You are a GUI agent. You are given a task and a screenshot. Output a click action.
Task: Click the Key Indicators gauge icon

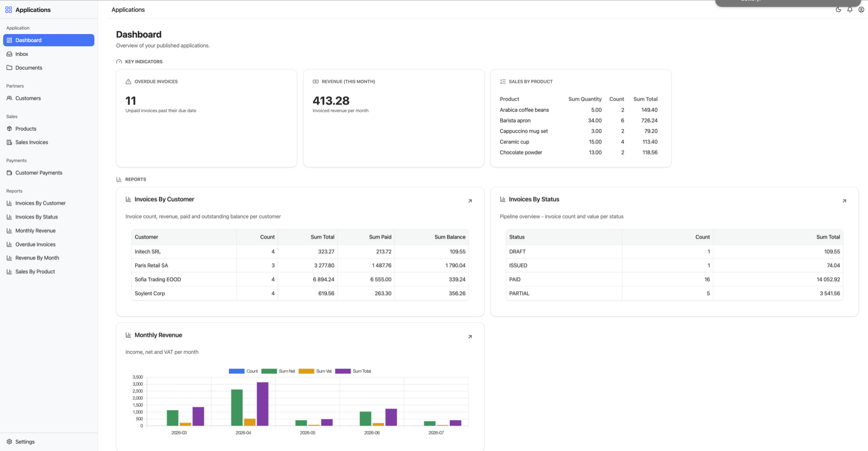pyautogui.click(x=119, y=62)
